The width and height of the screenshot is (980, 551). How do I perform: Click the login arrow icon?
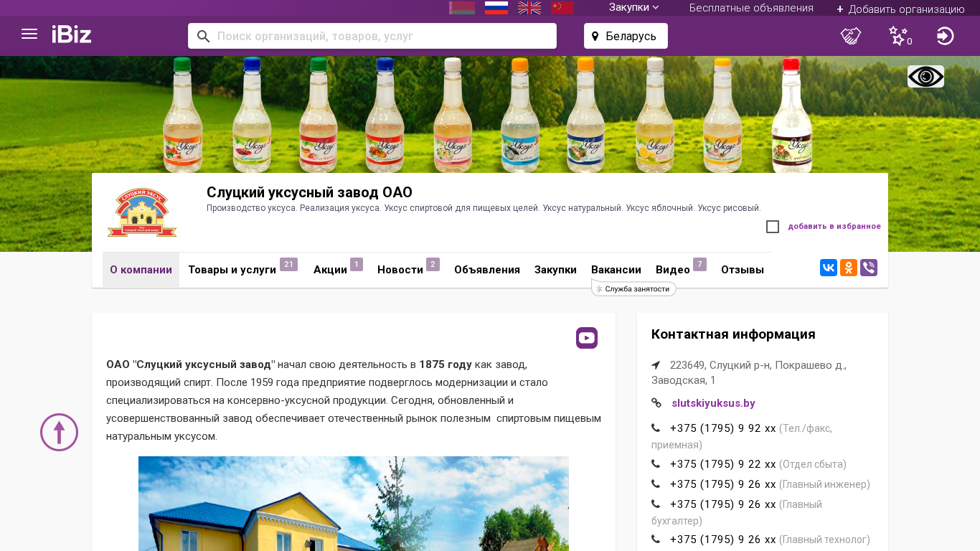[x=946, y=36]
